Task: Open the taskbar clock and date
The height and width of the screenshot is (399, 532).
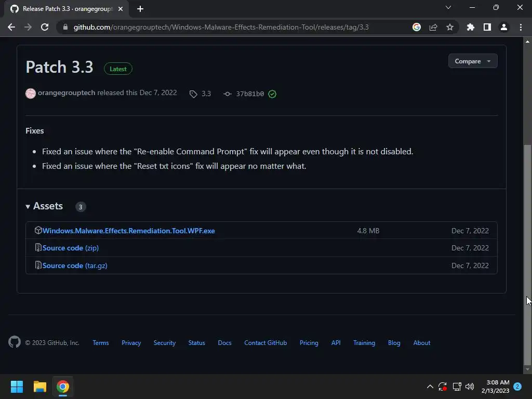Action: tap(495, 387)
